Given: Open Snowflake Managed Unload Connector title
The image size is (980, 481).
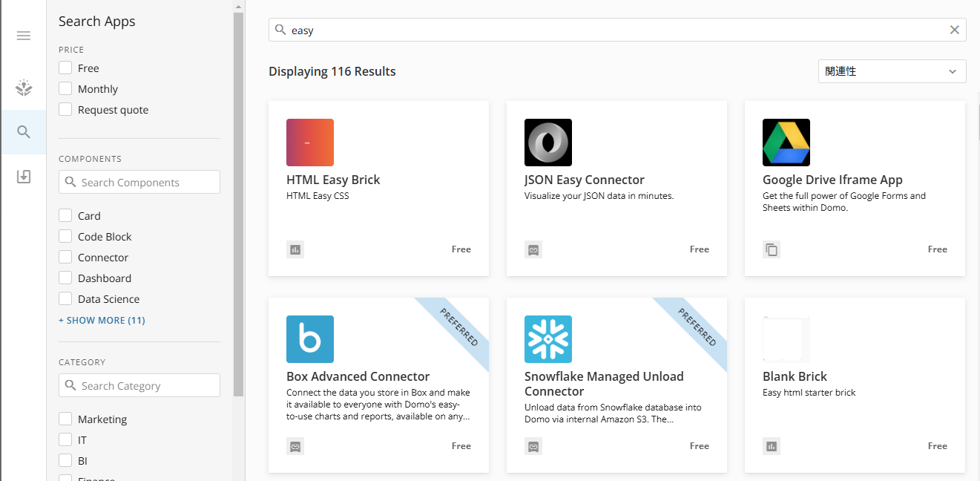Looking at the screenshot, I should [604, 384].
